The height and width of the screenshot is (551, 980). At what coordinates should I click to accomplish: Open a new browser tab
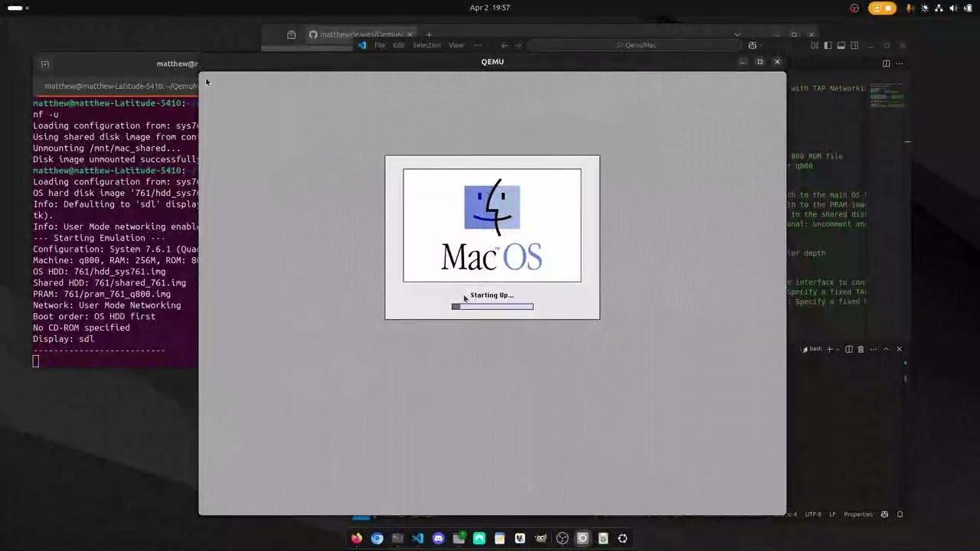429,34
